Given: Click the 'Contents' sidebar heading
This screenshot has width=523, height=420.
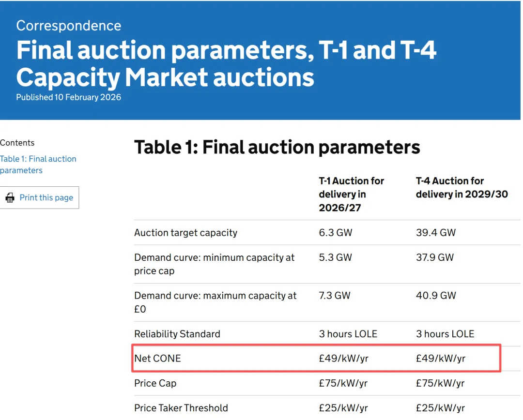Looking at the screenshot, I should click(17, 143).
